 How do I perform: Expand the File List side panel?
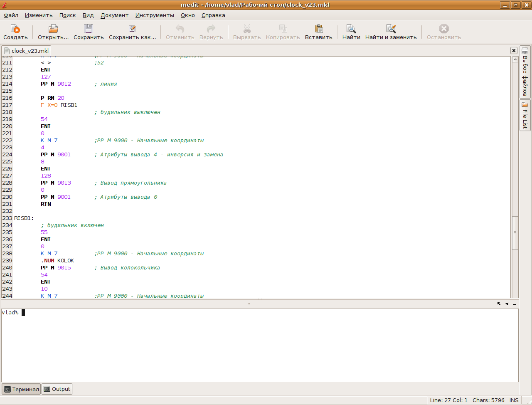click(525, 116)
